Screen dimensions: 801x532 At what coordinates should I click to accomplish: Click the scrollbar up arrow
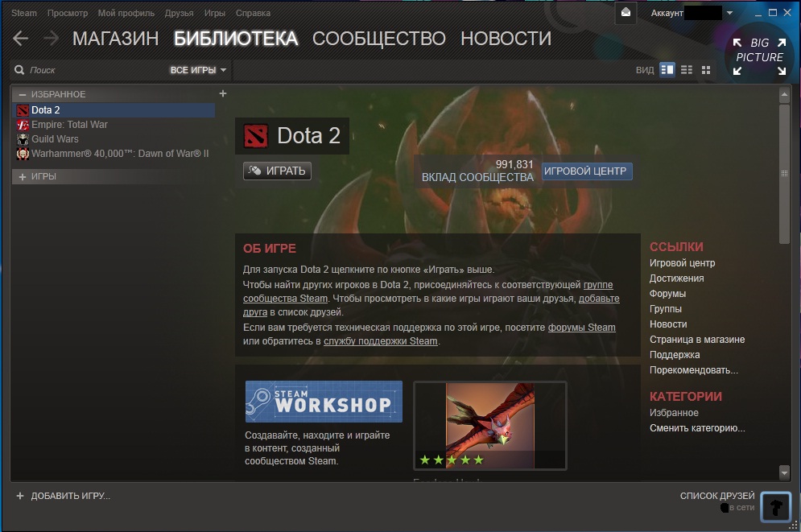tap(785, 94)
